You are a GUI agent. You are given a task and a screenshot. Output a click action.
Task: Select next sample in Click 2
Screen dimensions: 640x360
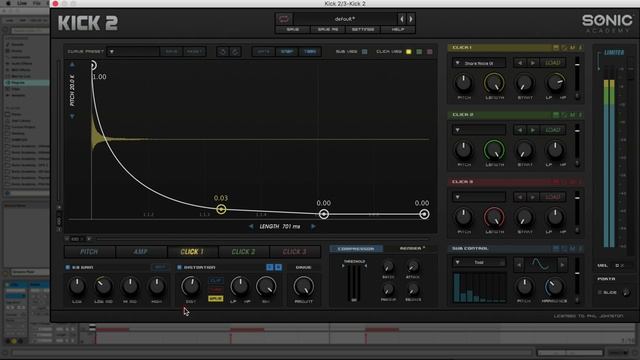(x=533, y=130)
